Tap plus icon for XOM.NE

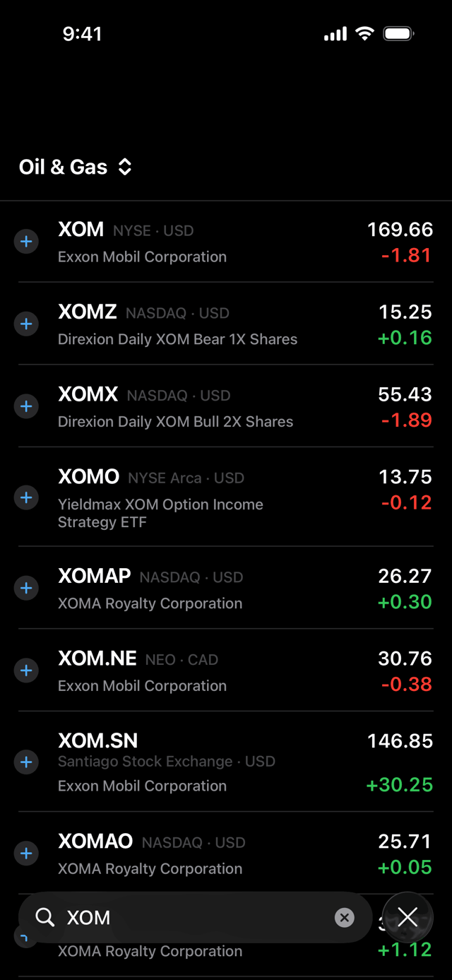tap(26, 671)
